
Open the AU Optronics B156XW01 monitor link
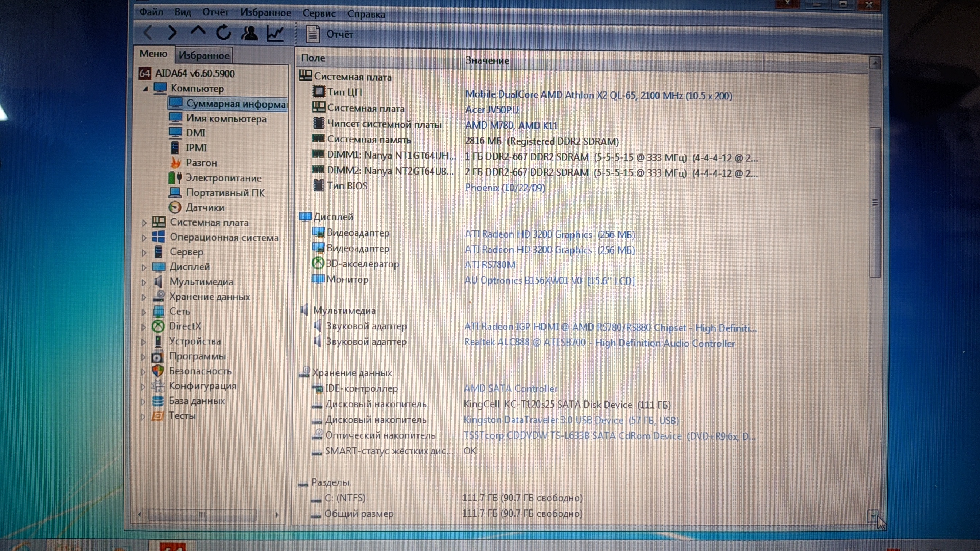tap(549, 281)
